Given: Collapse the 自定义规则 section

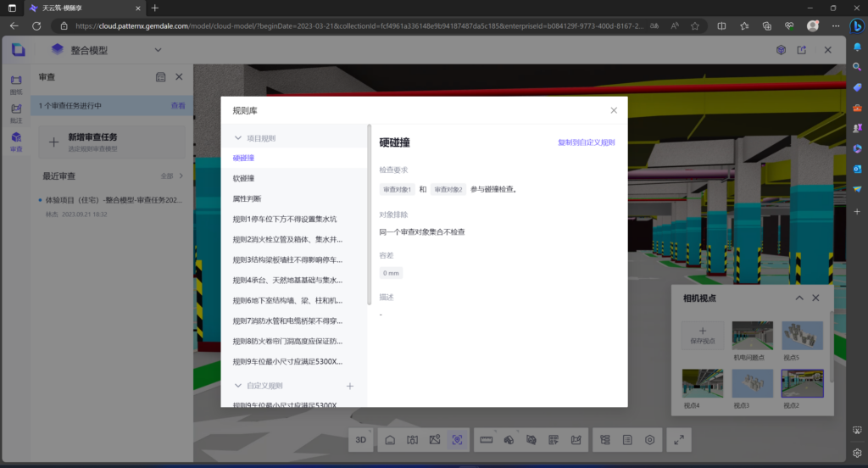Looking at the screenshot, I should click(238, 387).
